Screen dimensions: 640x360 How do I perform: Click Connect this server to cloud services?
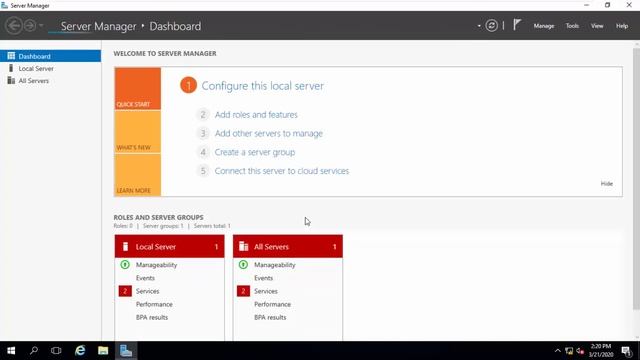coord(282,171)
